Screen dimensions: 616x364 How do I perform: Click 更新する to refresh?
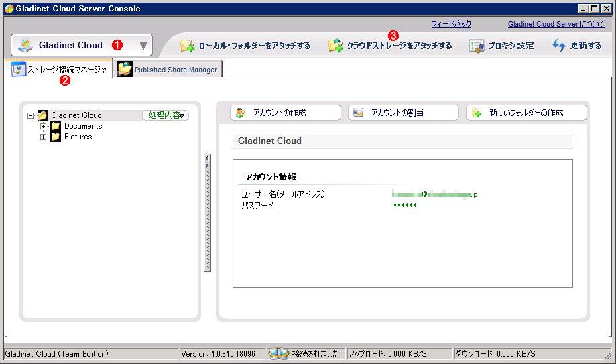pos(585,46)
